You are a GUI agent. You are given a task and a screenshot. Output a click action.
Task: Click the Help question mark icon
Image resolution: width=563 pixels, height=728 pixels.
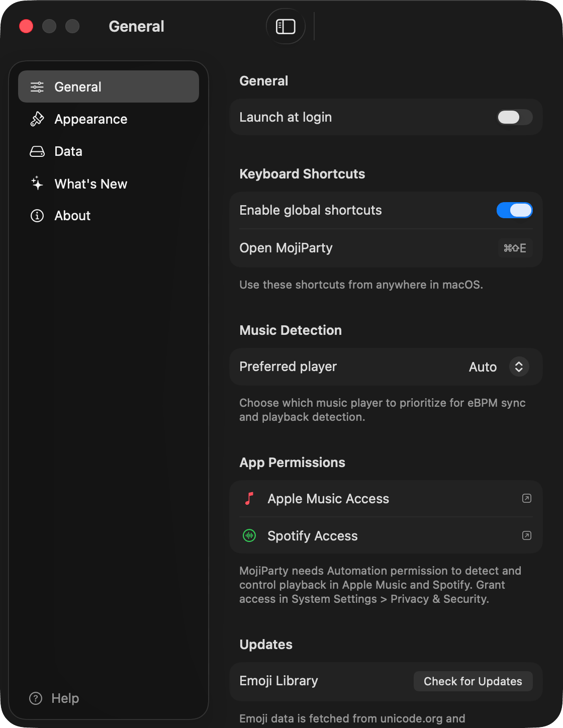point(36,698)
